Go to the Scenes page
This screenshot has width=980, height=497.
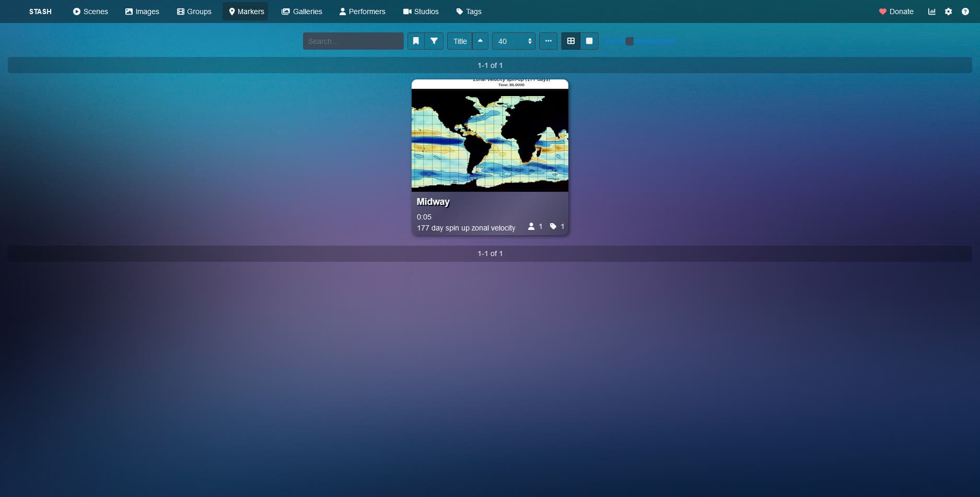90,11
